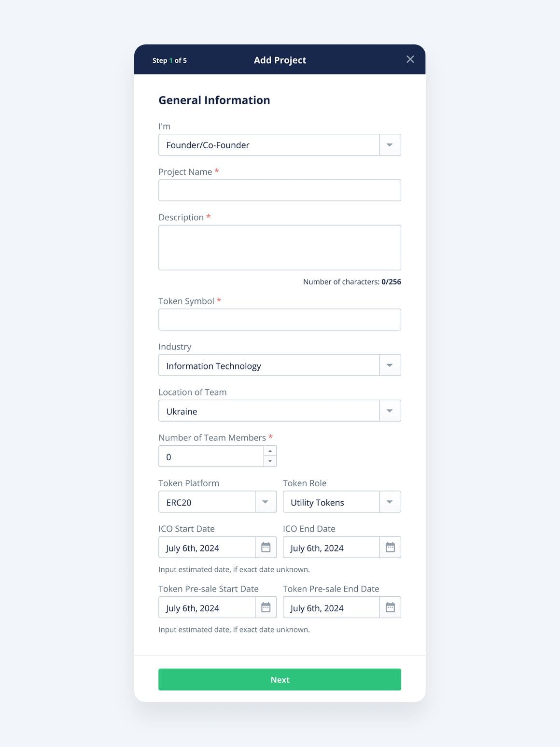Click the team members number field
The height and width of the screenshot is (747, 560).
click(x=211, y=456)
